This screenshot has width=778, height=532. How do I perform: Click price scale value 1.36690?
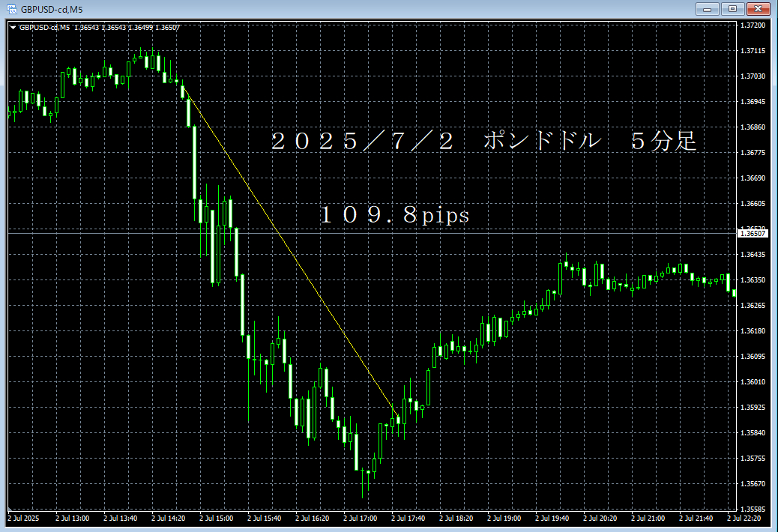coord(753,178)
